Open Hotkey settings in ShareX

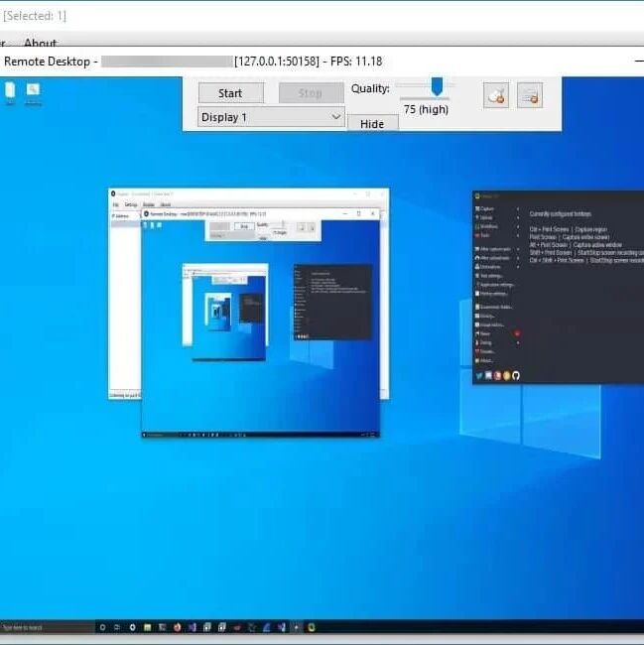492,294
